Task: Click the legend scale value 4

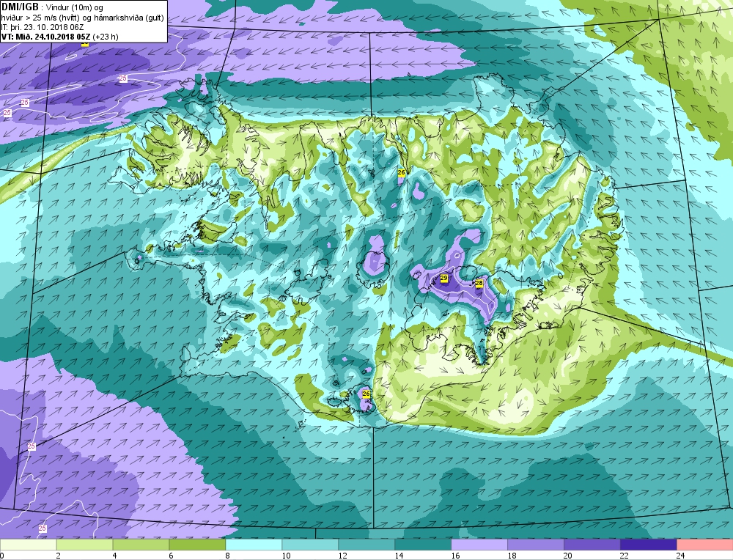Action: (x=115, y=556)
